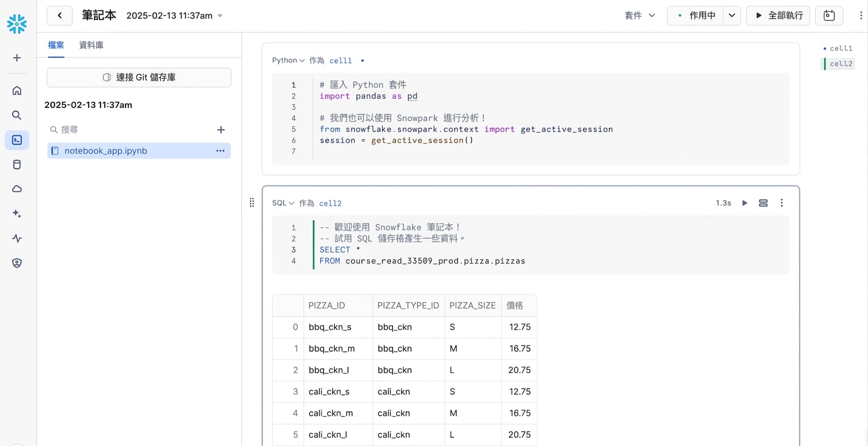This screenshot has width=868, height=446.
Task: Add a new file with plus icon
Action: pos(221,130)
